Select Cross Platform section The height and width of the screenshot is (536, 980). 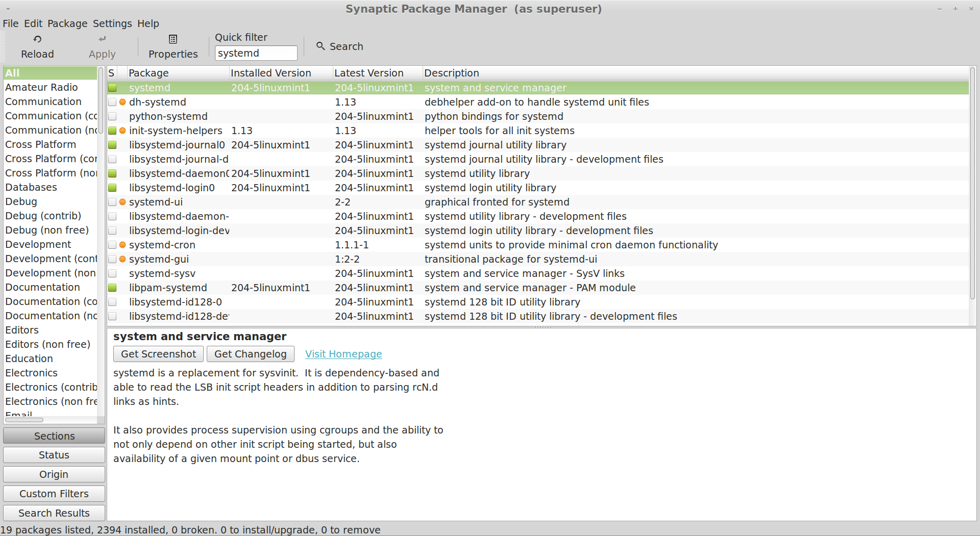pos(50,144)
